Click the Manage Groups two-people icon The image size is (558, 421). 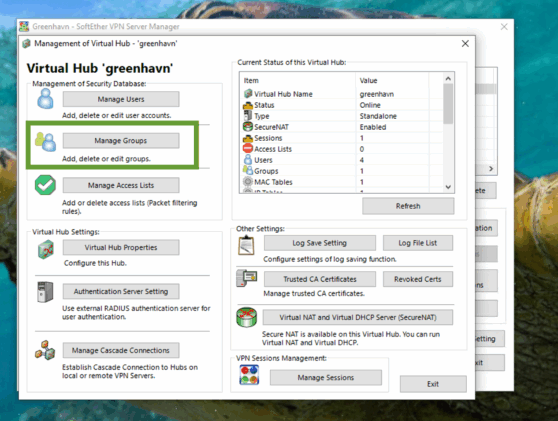pyautogui.click(x=46, y=142)
